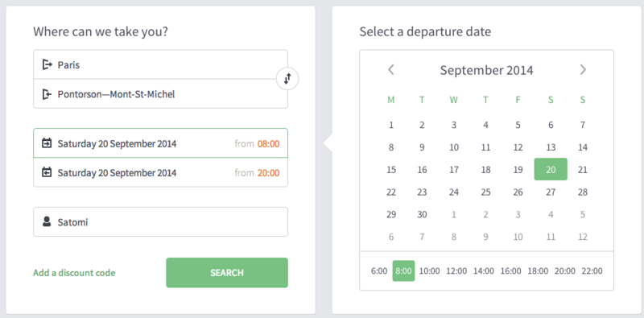
Task: Click the return trip calendar icon
Action: (x=47, y=172)
